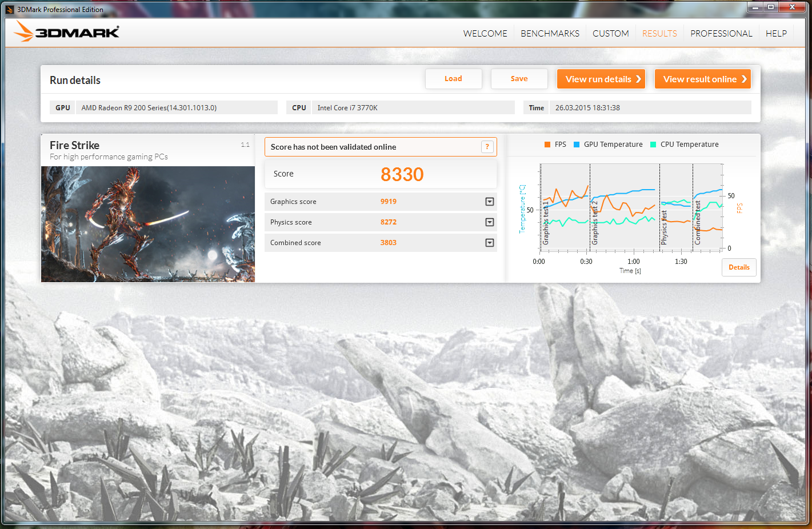Click the GPU name AMD Radeon R9 200 Series
This screenshot has height=529, width=812.
point(149,107)
